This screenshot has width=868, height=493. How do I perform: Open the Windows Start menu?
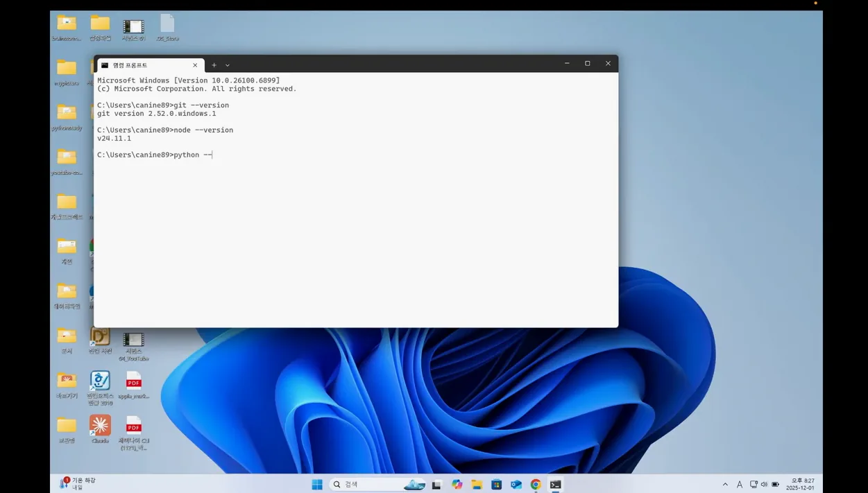tap(317, 485)
